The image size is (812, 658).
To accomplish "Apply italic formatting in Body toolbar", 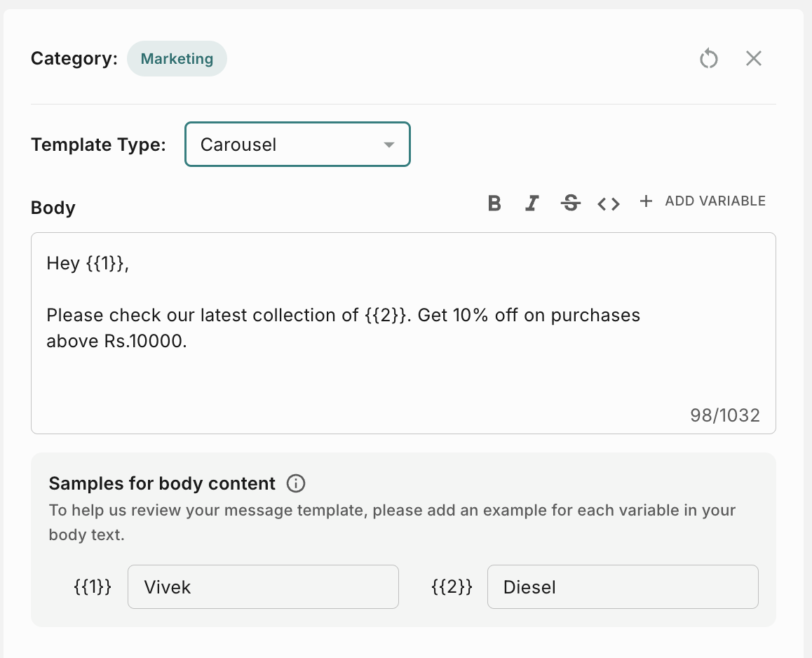I will coord(532,203).
